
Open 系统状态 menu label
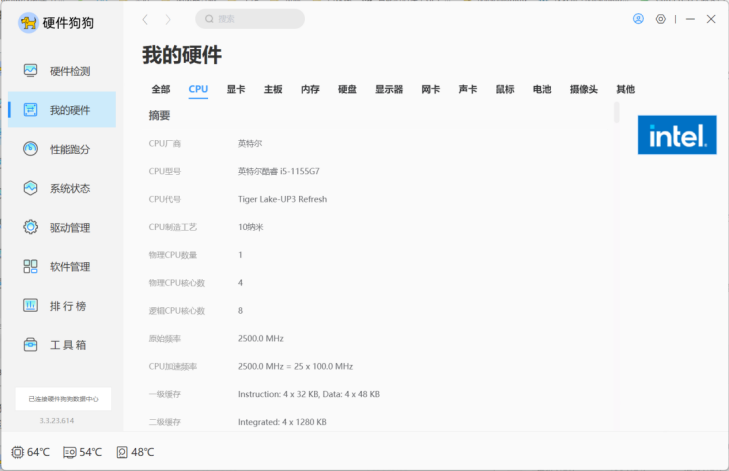(70, 188)
